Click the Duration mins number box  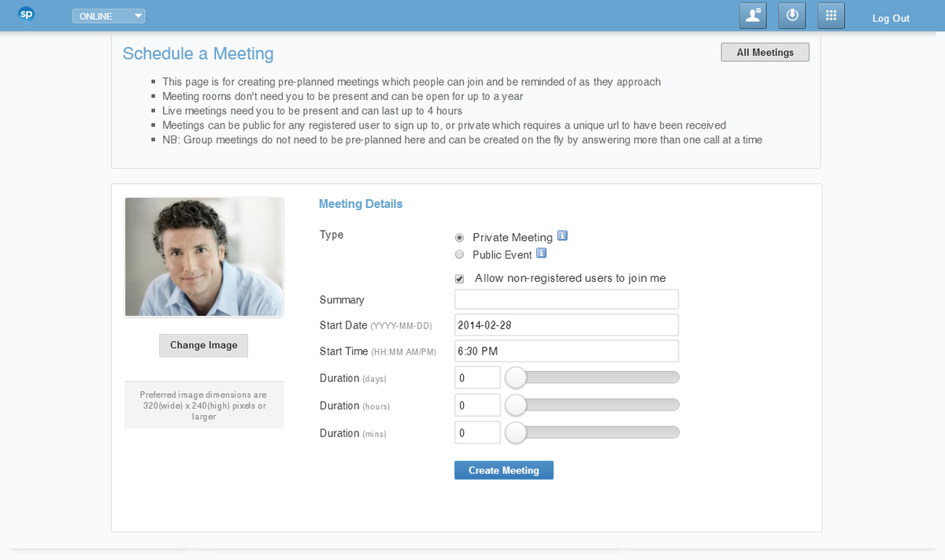pos(478,432)
